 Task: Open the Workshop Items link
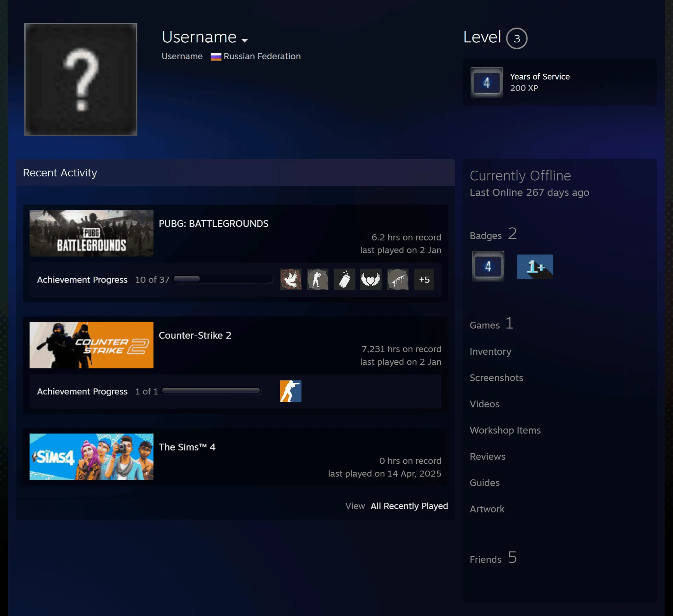505,430
